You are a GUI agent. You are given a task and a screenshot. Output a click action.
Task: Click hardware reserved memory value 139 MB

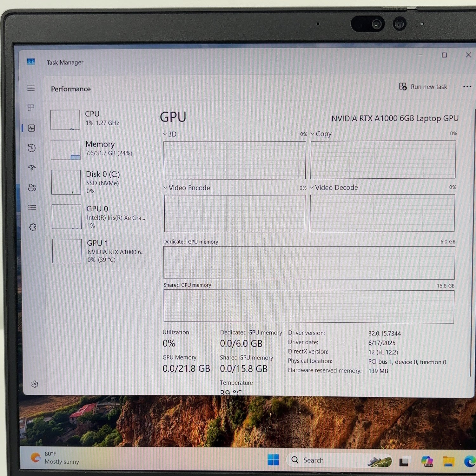(378, 371)
